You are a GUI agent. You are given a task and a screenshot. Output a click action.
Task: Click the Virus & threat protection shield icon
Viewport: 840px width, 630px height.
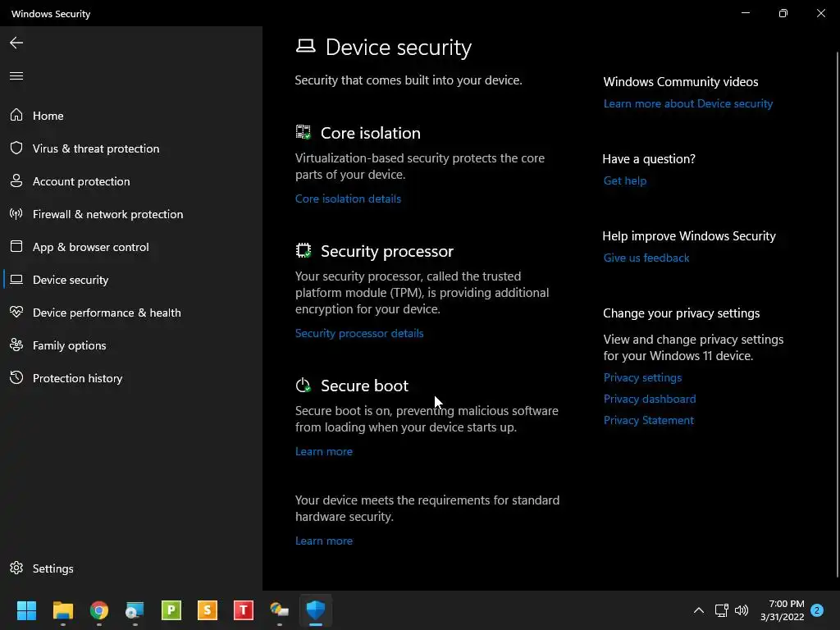(x=16, y=148)
